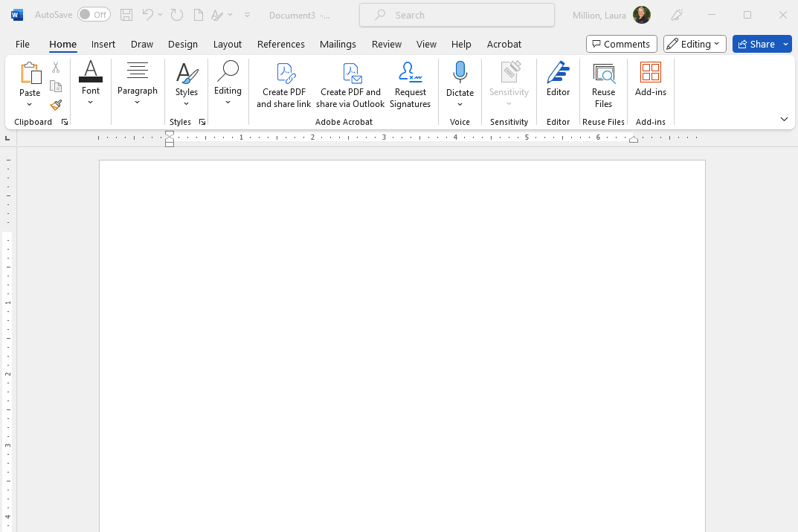Click the blue Share button
The height and width of the screenshot is (532, 798).
tap(756, 44)
